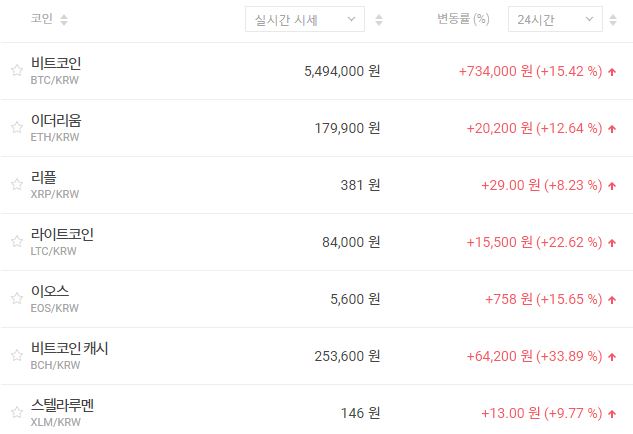Click the star icon beside Litecoin
This screenshot has height=434, width=633.
click(16, 242)
